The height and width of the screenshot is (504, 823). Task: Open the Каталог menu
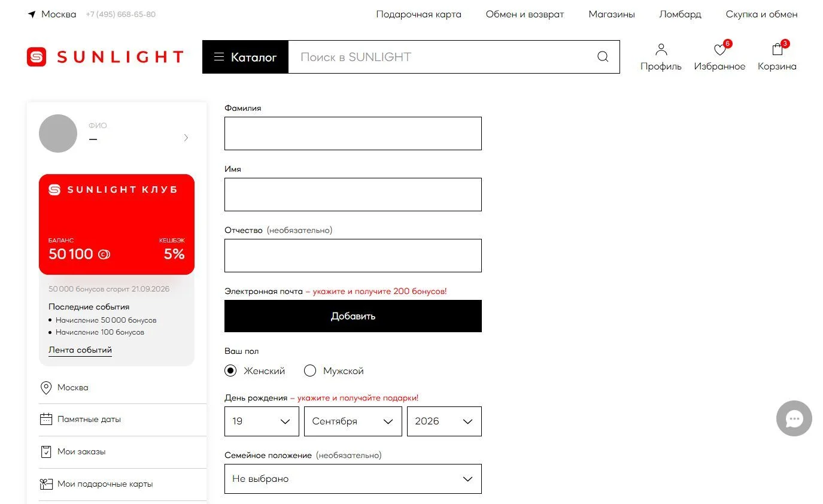pos(245,57)
